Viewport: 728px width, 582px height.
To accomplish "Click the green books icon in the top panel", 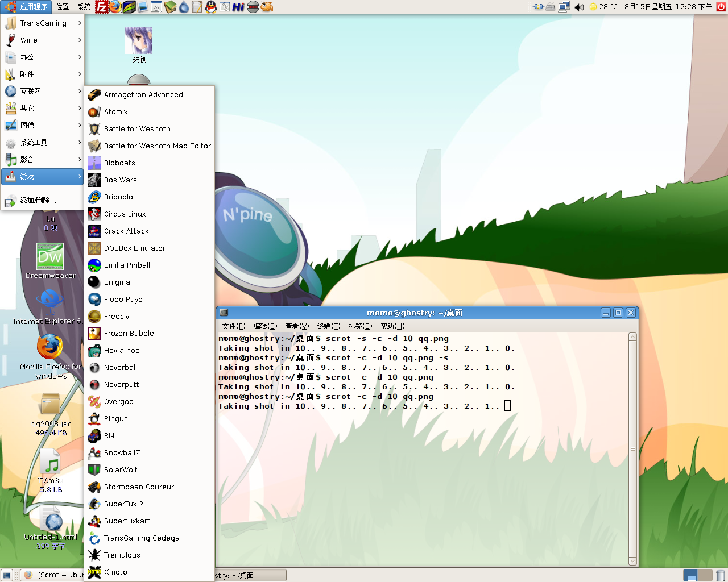I will pyautogui.click(x=170, y=7).
